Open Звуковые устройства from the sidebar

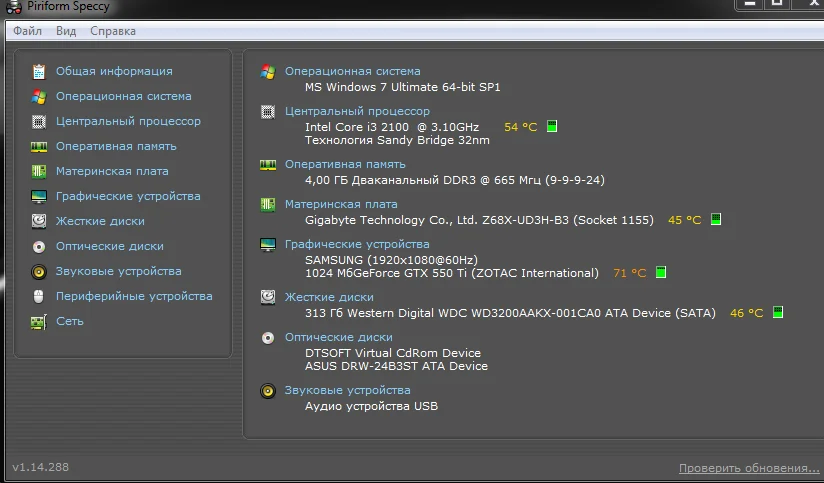point(119,272)
